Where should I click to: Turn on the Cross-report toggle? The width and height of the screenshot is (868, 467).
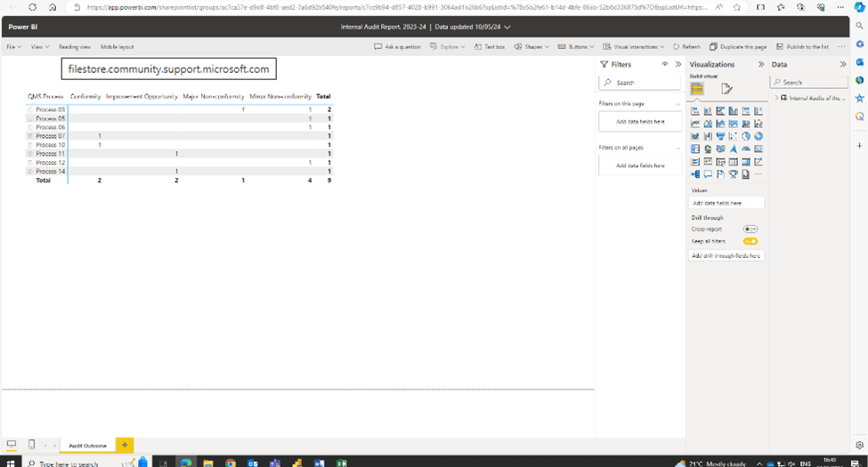pos(750,229)
